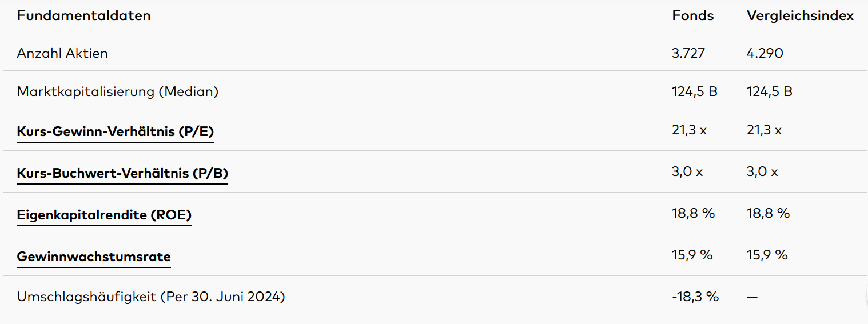Click the Fonds ROE value 18,8 %
Viewport: 868px width, 324px height.
[693, 213]
